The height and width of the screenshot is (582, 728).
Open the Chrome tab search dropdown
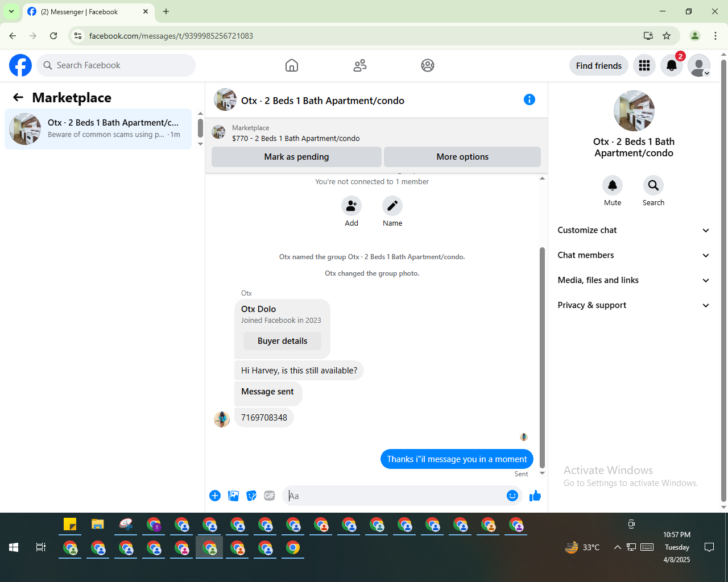click(11, 11)
